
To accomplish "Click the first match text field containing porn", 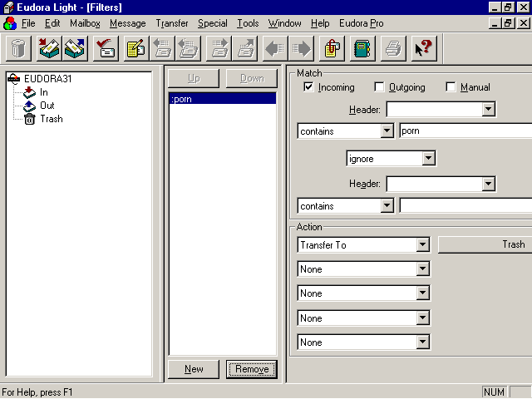I will tap(465, 131).
